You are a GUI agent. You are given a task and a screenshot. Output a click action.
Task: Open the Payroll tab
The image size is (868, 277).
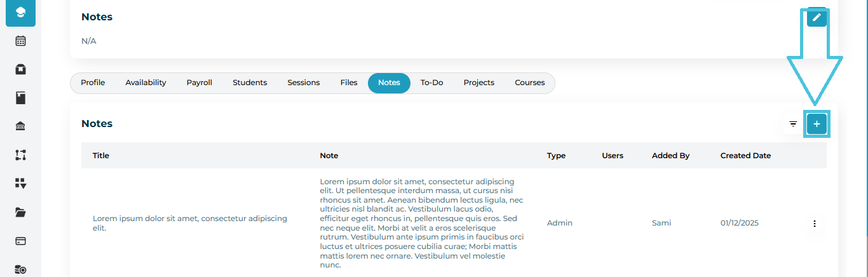pos(199,83)
